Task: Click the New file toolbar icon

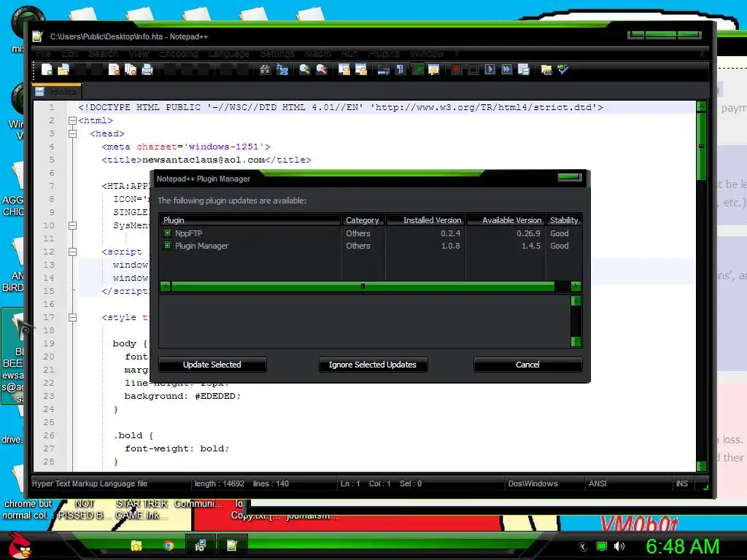Action: tap(47, 69)
